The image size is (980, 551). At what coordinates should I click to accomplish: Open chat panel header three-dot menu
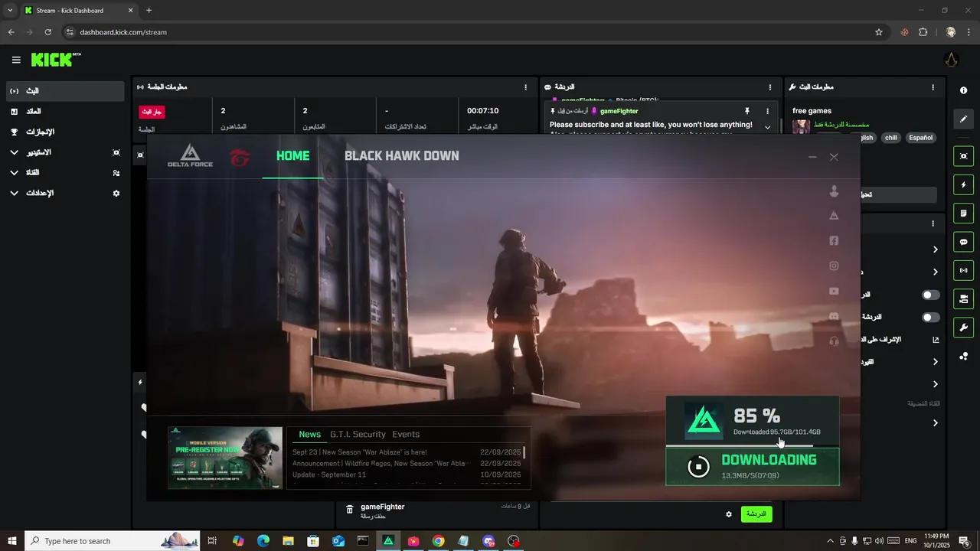tap(770, 87)
